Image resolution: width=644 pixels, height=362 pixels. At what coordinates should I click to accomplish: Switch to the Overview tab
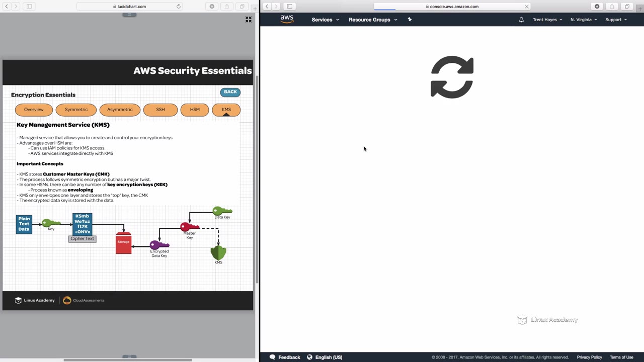(34, 110)
